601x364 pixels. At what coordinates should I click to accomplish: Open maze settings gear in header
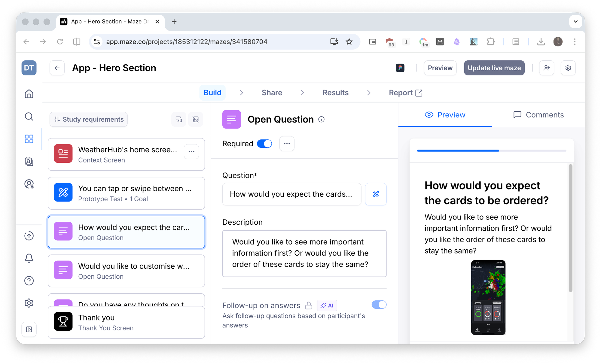568,68
